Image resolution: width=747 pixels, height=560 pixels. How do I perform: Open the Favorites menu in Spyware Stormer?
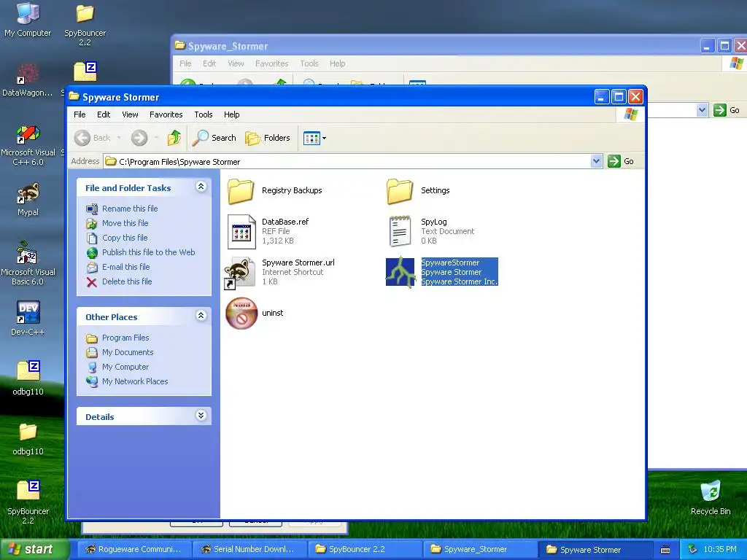point(166,114)
